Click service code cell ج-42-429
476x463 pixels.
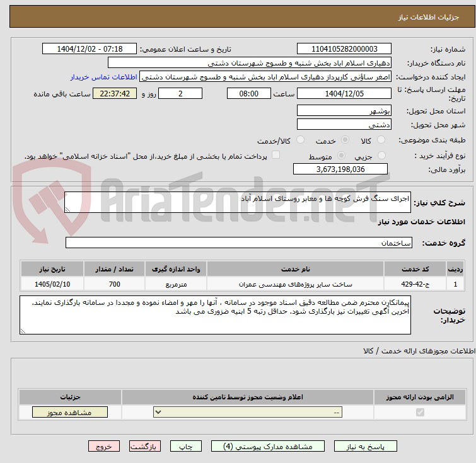tap(415, 284)
